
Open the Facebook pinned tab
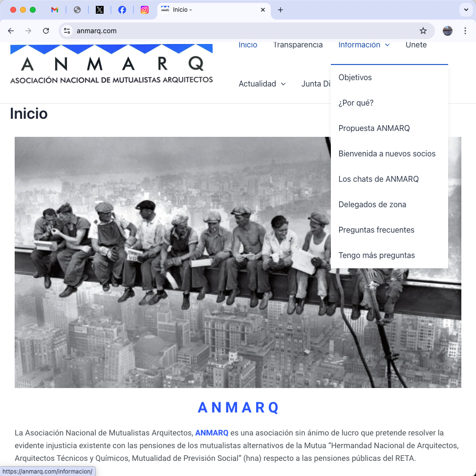pos(122,10)
